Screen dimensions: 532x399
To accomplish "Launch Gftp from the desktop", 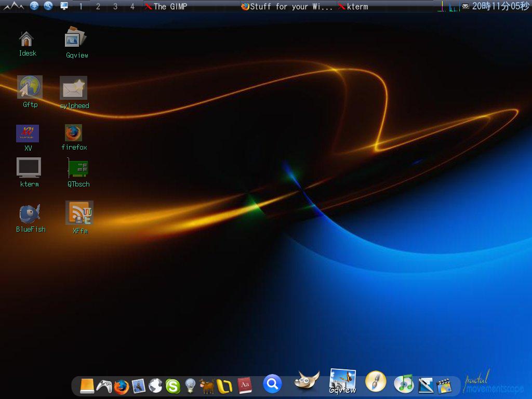I will (x=30, y=87).
